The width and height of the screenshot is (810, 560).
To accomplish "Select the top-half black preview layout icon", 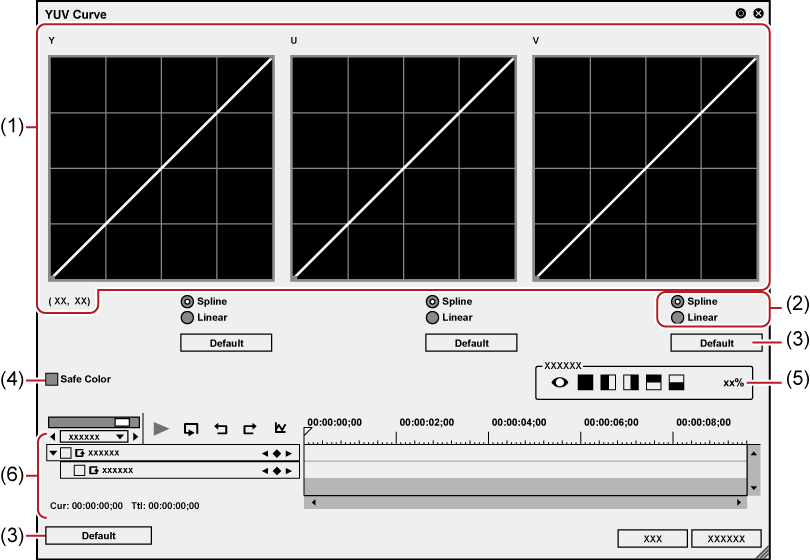I will coord(653,382).
